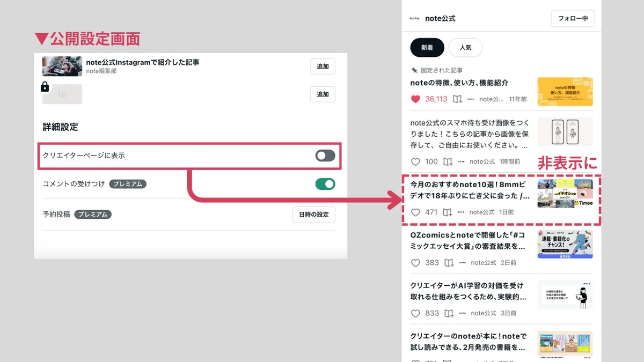Screen dimensions: 644x362
Task: Like the article with 383 likes
Action: (x=415, y=263)
